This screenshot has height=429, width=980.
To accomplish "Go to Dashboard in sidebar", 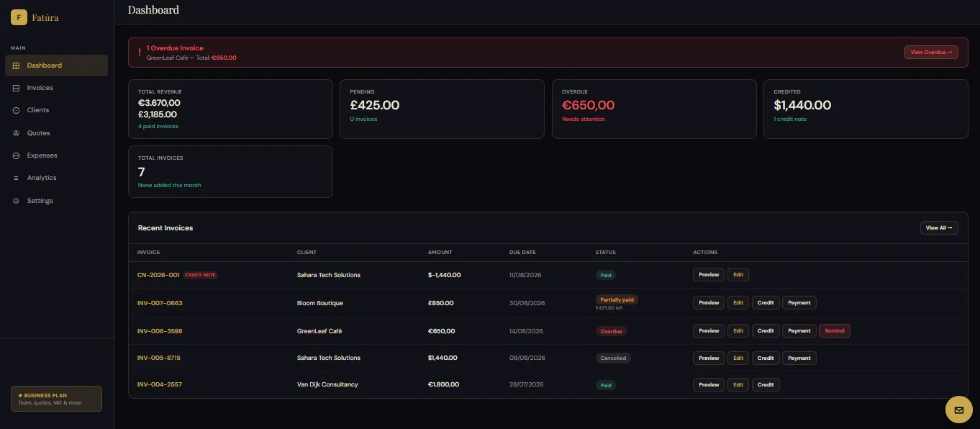I will click(x=56, y=66).
